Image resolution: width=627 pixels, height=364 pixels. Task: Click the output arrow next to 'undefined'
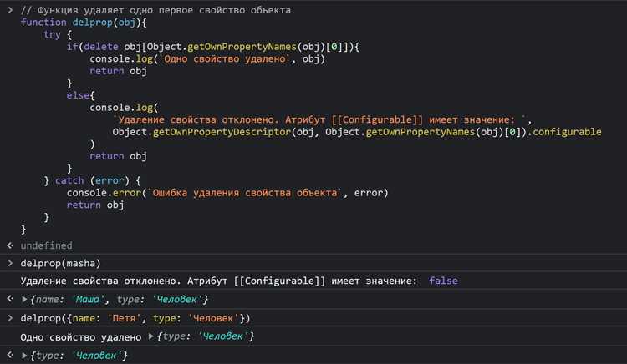coord(10,245)
